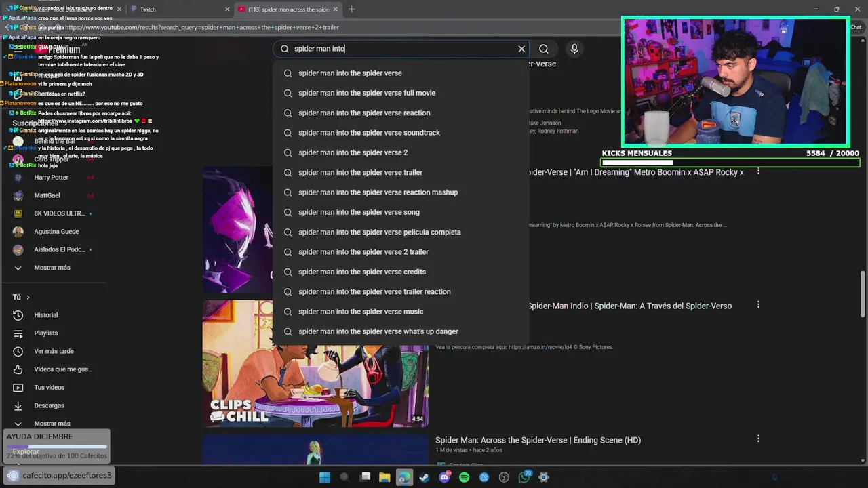Select suggestion 'spider man into the spider verse 2'
Viewport: 868px width, 488px height.
tap(401, 152)
